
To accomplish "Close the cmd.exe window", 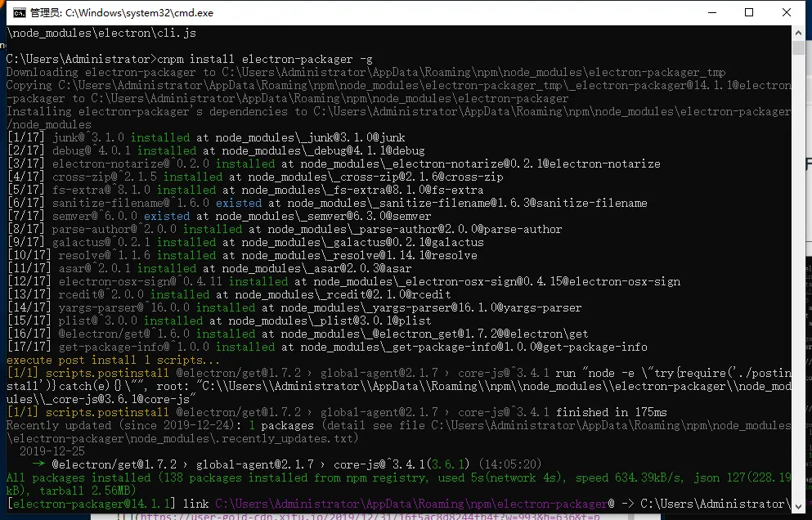I will tap(786, 12).
